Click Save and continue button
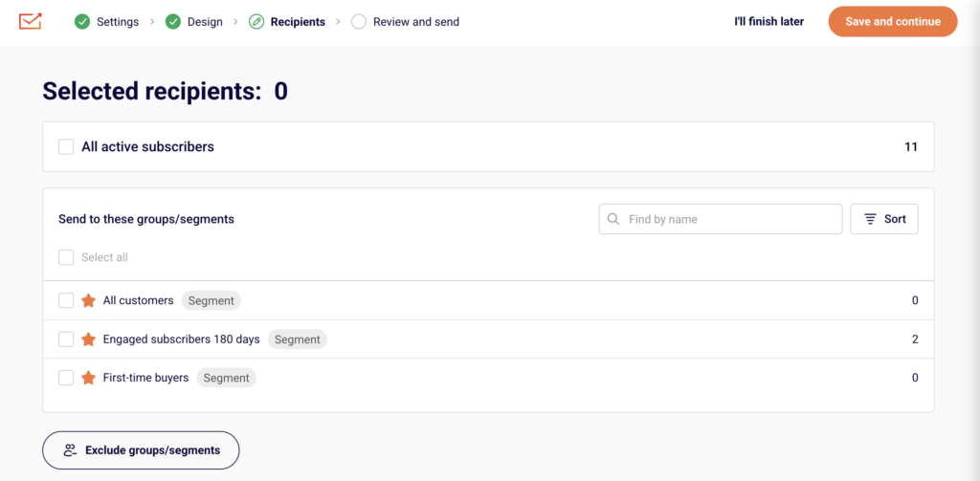 [x=893, y=22]
